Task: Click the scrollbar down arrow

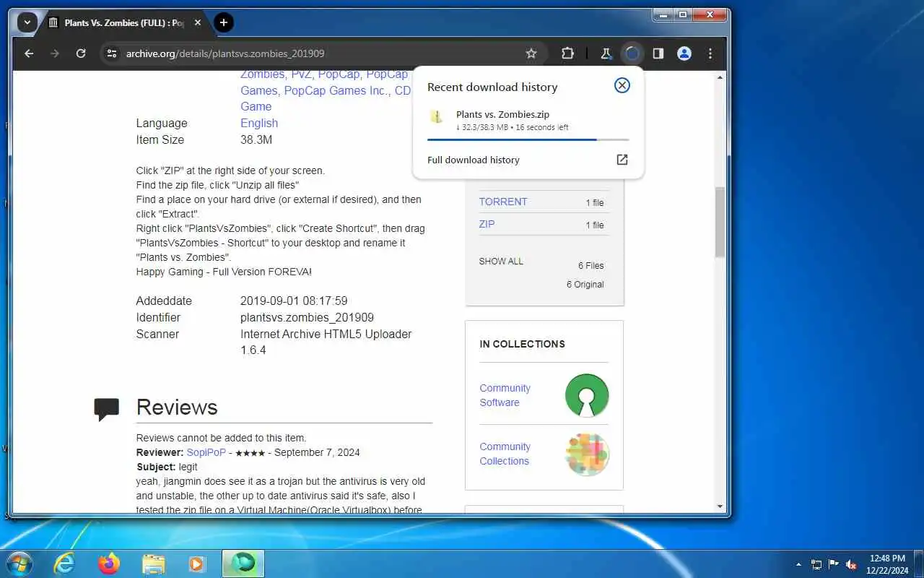Action: pyautogui.click(x=720, y=506)
